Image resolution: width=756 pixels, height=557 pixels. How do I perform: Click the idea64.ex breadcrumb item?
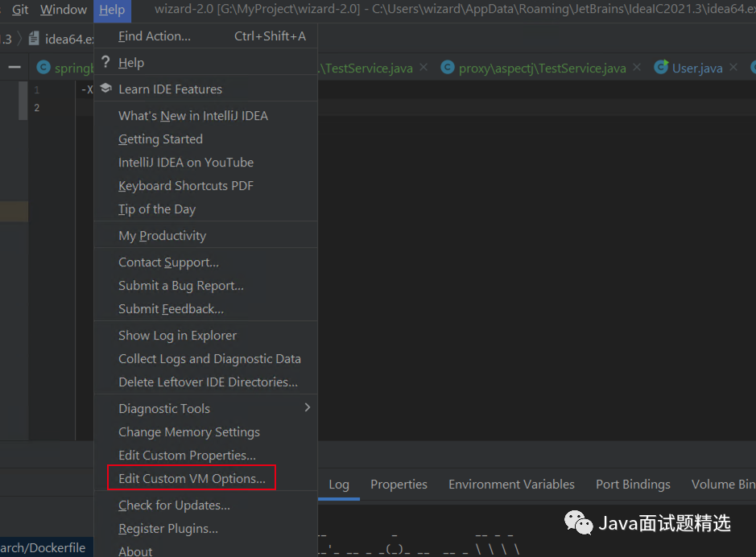[69, 39]
